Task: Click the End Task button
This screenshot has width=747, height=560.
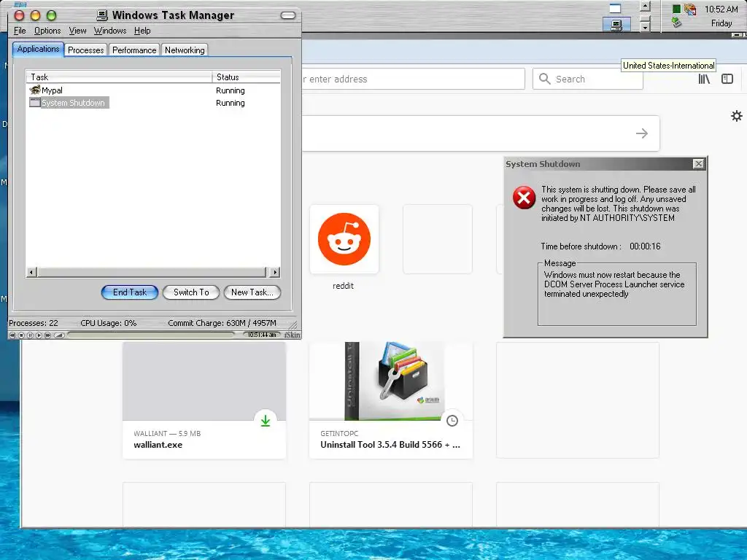Action: coord(130,292)
